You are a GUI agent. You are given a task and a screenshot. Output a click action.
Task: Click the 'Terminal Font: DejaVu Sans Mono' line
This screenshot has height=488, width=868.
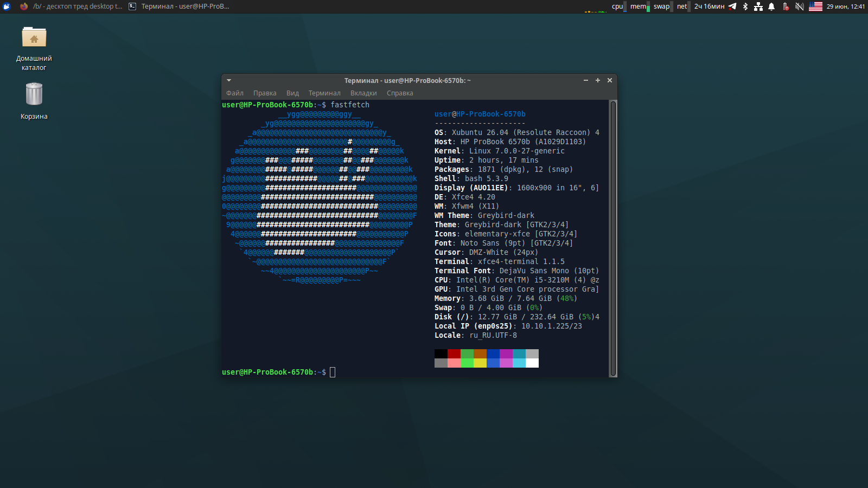pos(517,271)
